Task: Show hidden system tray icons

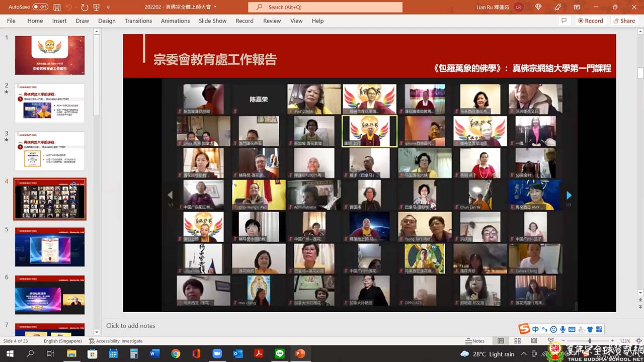Action: (524, 354)
